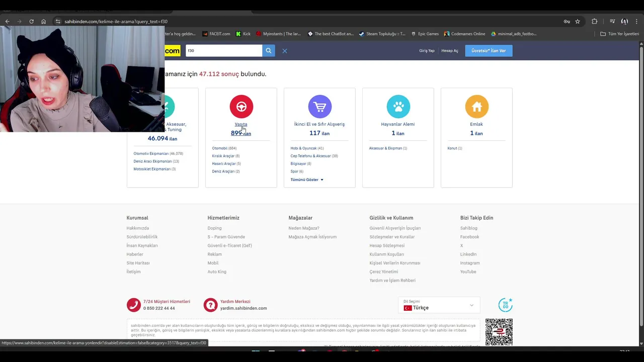Open the Epic Games bookmark
The image size is (644, 362).
(425, 34)
